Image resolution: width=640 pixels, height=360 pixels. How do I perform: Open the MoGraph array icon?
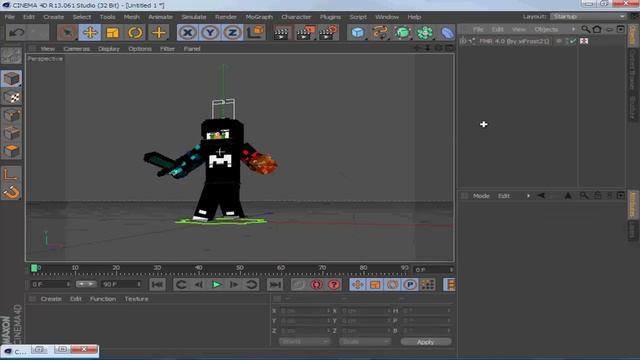425,32
